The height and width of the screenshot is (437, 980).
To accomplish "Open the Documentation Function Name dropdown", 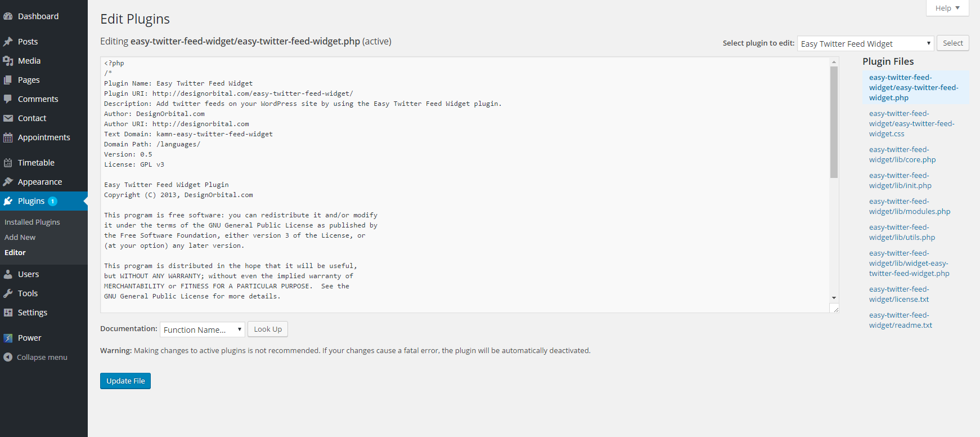I will pos(201,329).
